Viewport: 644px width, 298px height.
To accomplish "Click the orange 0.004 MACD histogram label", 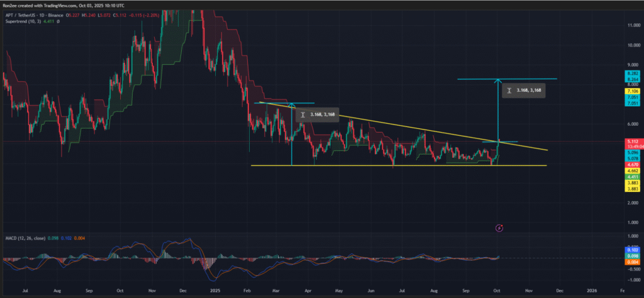I will click(x=630, y=262).
